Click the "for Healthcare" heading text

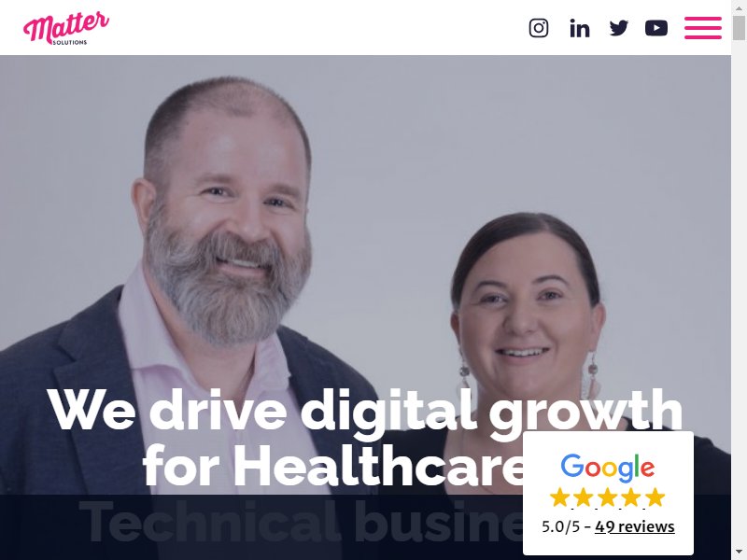tap(333, 466)
